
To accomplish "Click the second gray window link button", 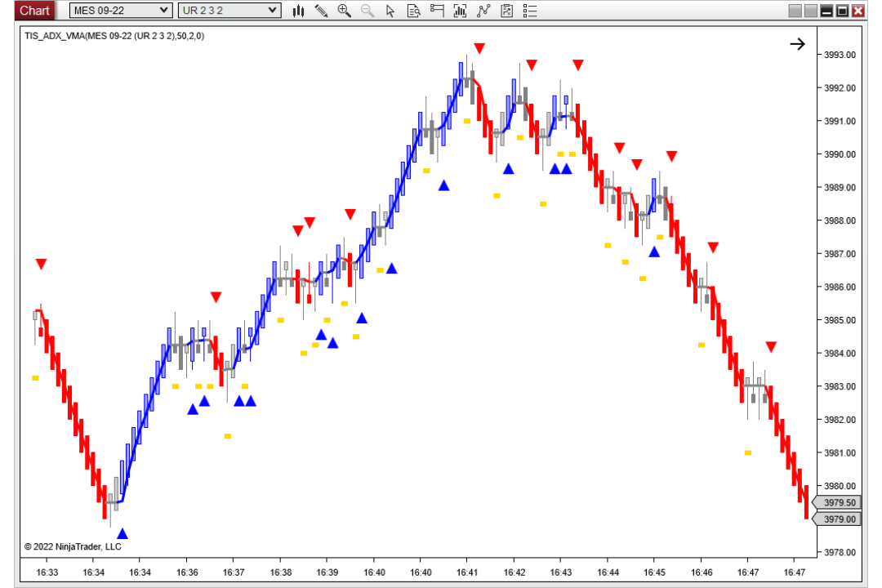I will click(811, 11).
